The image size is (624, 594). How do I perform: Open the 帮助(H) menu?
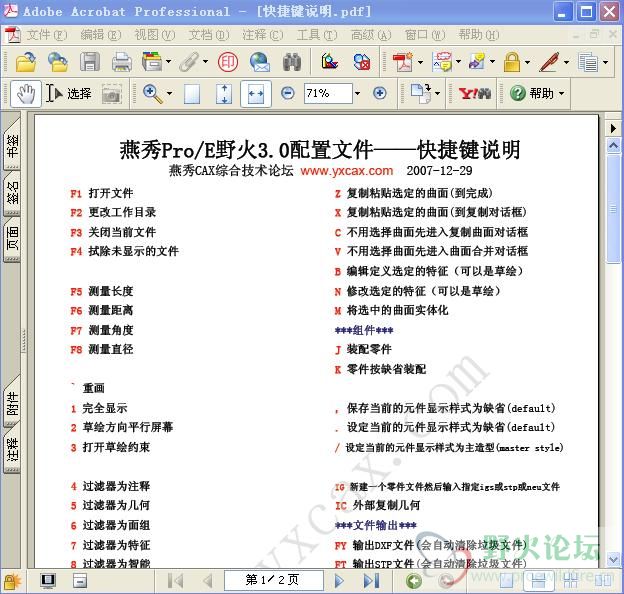tap(479, 35)
